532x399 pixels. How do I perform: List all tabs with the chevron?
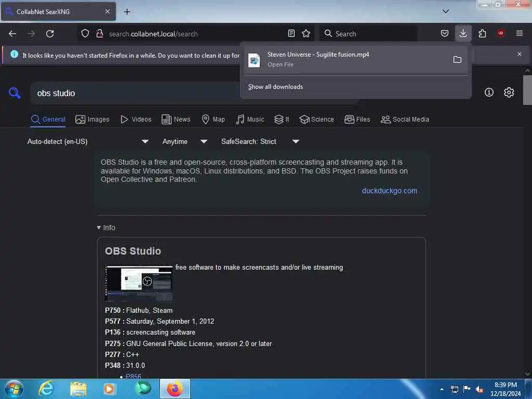[446, 11]
